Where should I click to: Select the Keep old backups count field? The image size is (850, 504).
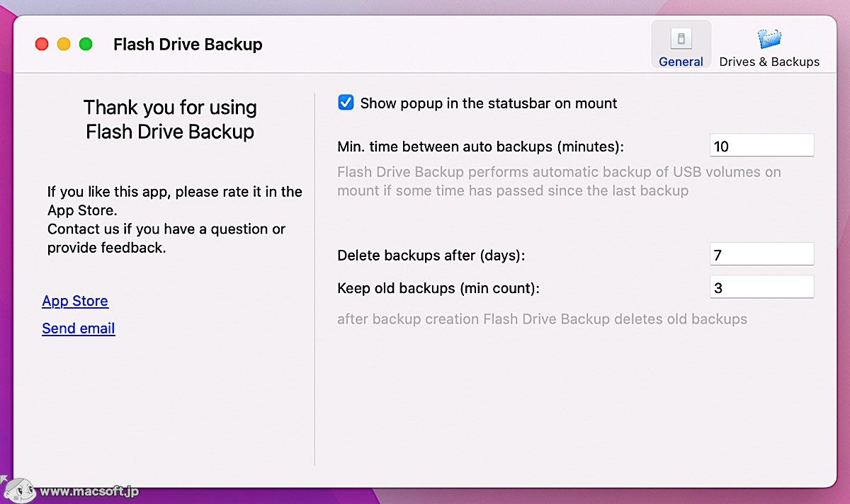[x=761, y=286]
